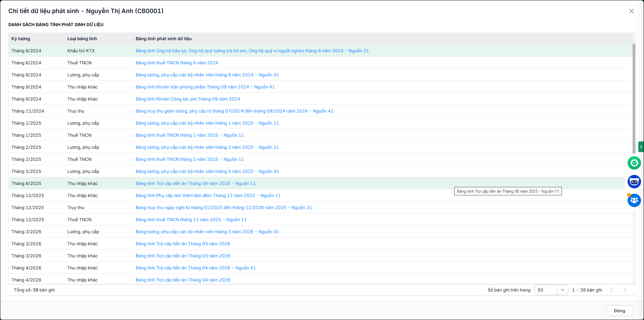Select the Tháng 11/2024 period cell
The width and height of the screenshot is (644, 320).
click(x=28, y=111)
